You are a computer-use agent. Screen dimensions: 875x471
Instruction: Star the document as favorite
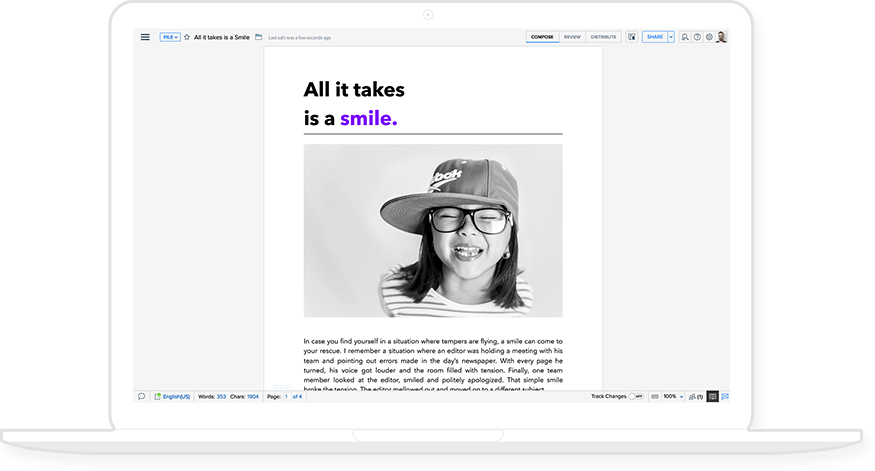coord(187,37)
